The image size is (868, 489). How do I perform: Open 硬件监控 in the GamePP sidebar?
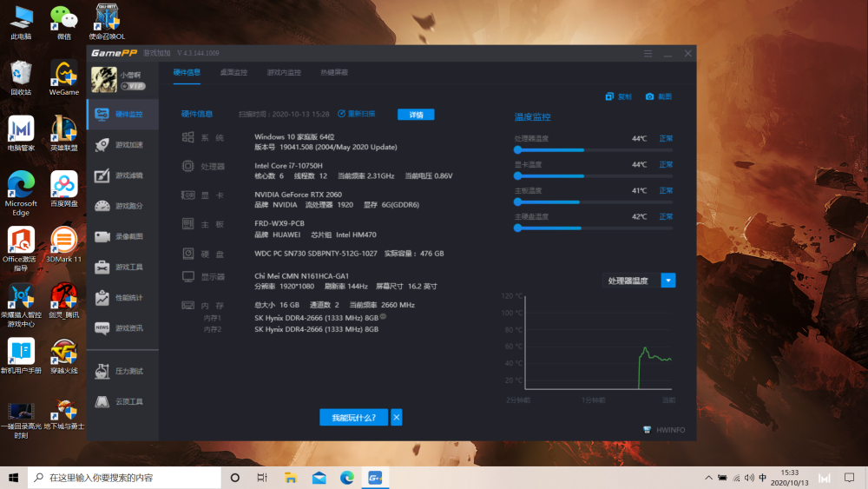tap(123, 114)
